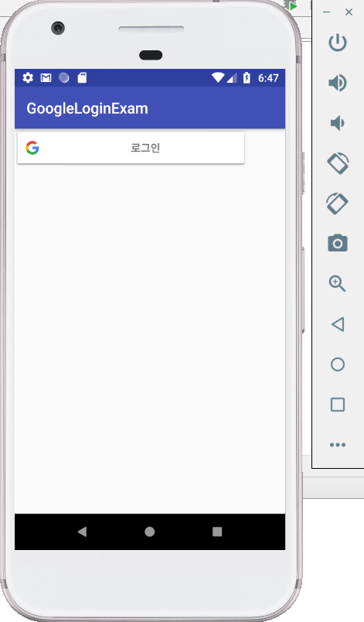Tap the Android navigation bar home button
This screenshot has height=622, width=364.
(150, 531)
